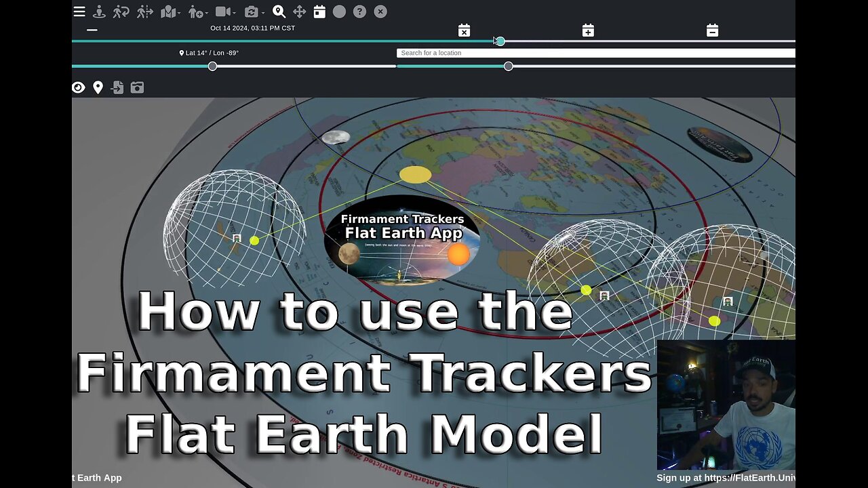Click the walking person with loop arrows icon

coord(121,12)
